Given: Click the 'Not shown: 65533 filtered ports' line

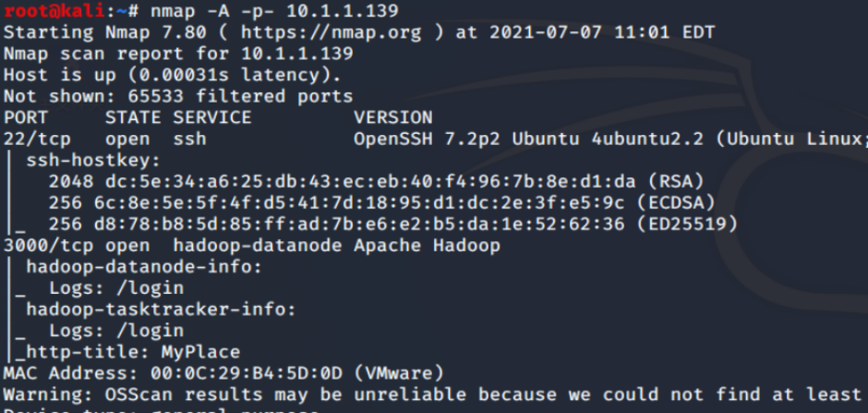Looking at the screenshot, I should pyautogui.click(x=178, y=96).
